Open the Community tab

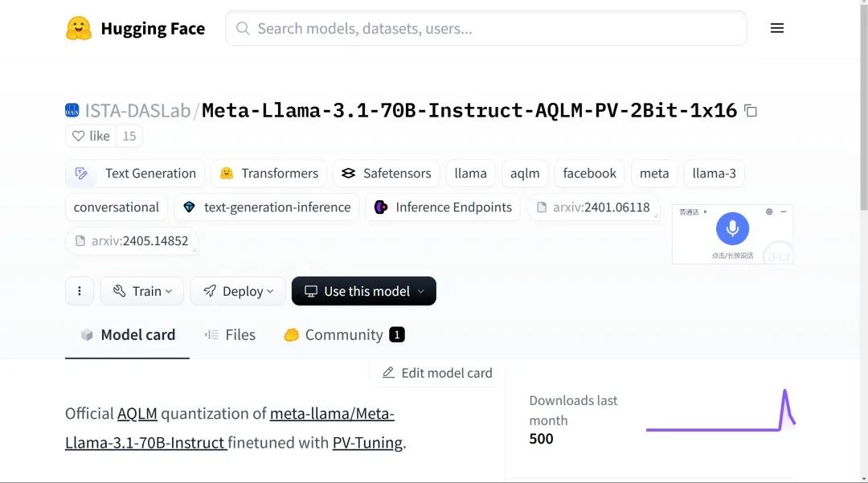tap(344, 335)
